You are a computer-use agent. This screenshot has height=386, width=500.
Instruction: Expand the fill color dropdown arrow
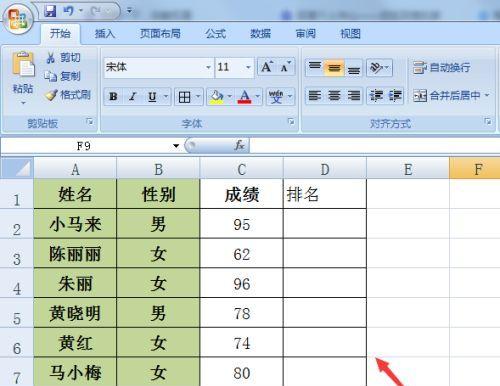(x=230, y=97)
